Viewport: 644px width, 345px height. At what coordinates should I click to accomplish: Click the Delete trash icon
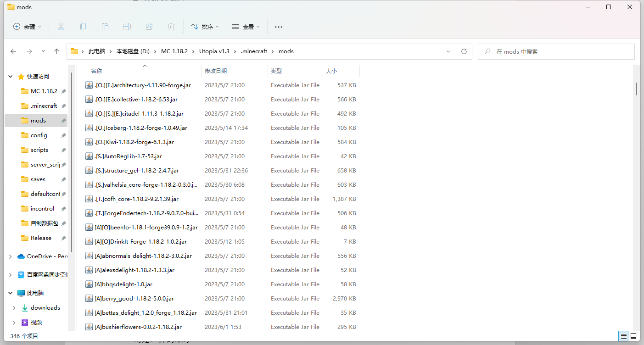pos(171,27)
